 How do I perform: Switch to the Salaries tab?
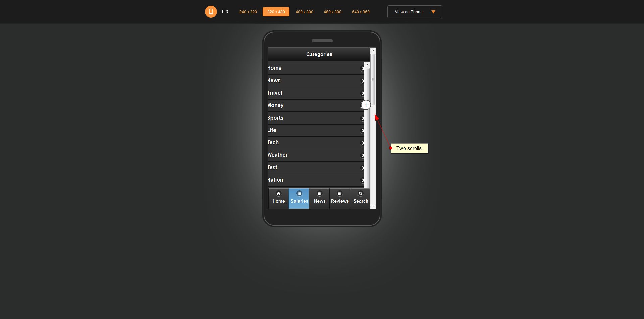pos(299,198)
